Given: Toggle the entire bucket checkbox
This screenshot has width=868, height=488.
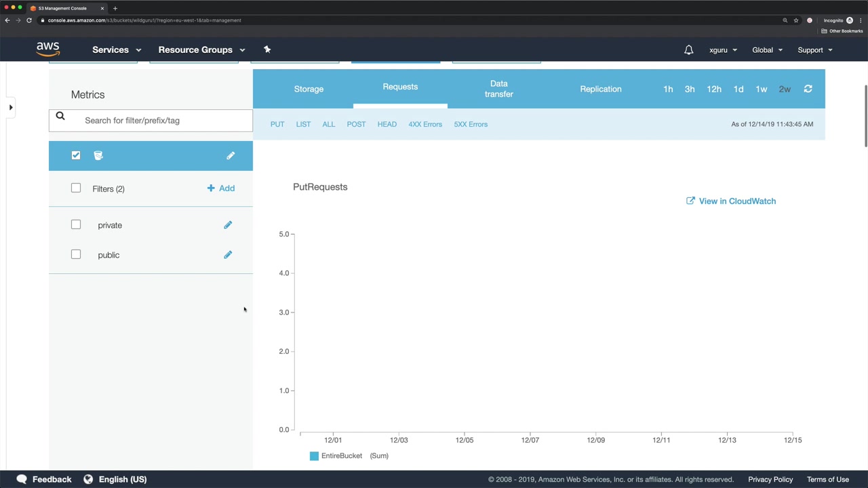Looking at the screenshot, I should [x=76, y=155].
